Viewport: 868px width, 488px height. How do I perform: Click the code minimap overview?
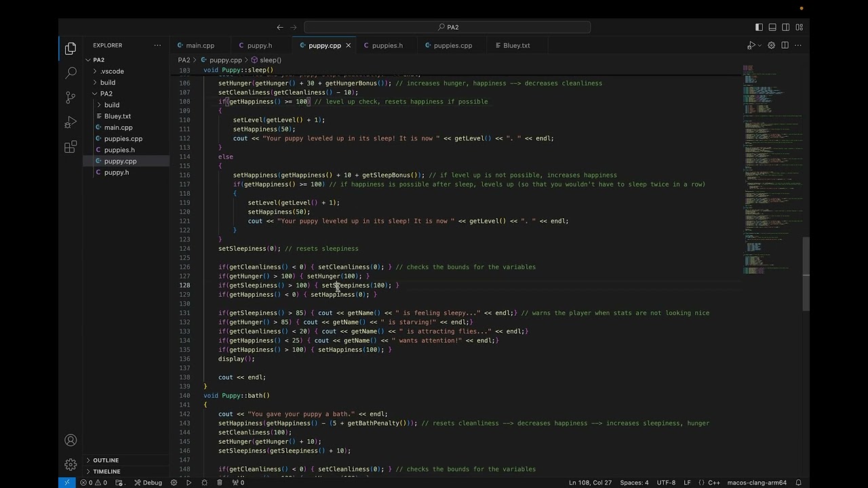[772, 169]
